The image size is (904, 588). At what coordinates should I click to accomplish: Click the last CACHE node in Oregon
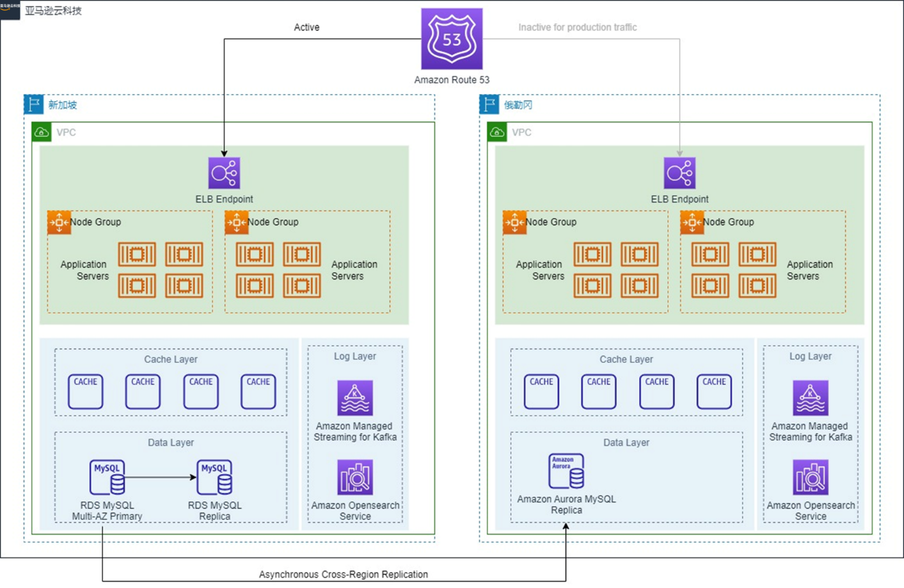[x=714, y=392]
